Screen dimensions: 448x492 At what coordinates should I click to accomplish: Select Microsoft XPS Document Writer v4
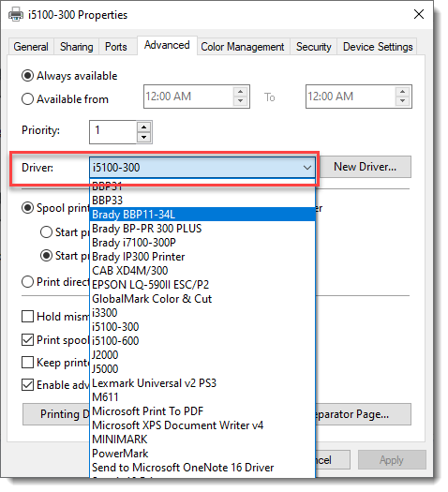pos(202,425)
